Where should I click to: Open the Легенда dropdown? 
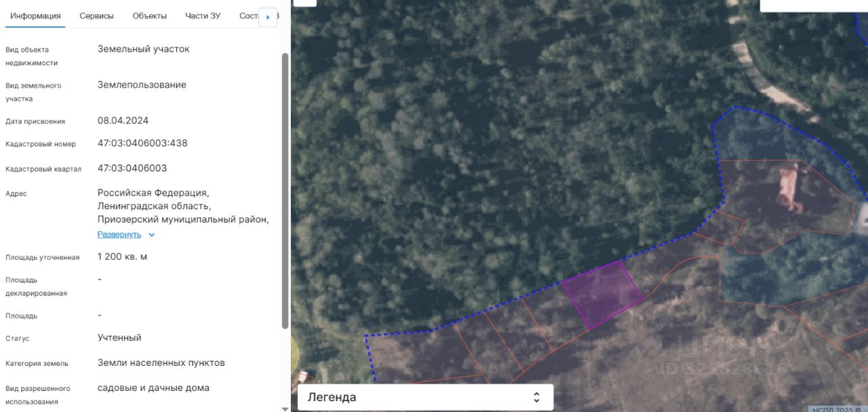click(x=425, y=397)
